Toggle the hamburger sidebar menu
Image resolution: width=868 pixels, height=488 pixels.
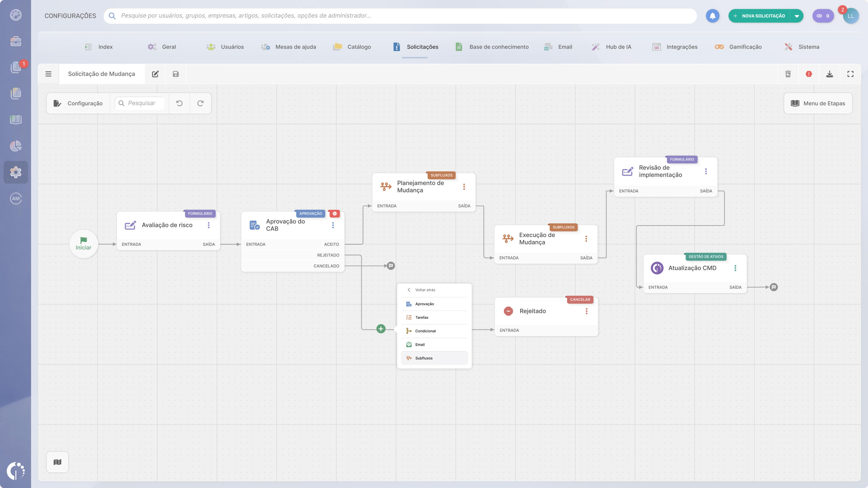coord(48,74)
